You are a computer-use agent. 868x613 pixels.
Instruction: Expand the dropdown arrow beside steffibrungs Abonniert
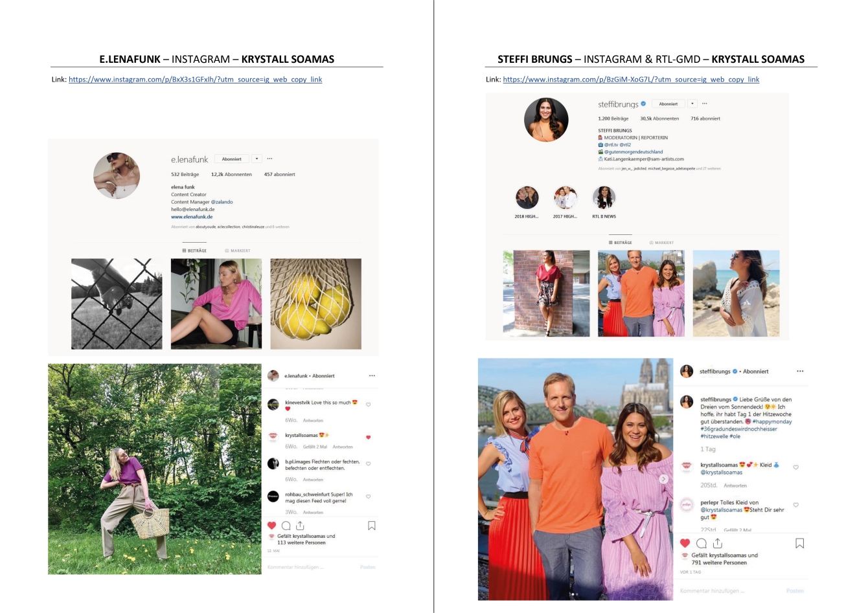click(x=692, y=104)
